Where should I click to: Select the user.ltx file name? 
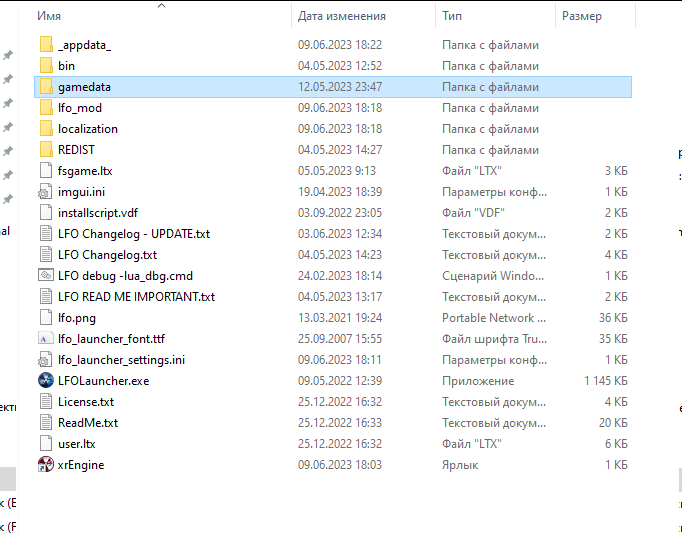(77, 444)
